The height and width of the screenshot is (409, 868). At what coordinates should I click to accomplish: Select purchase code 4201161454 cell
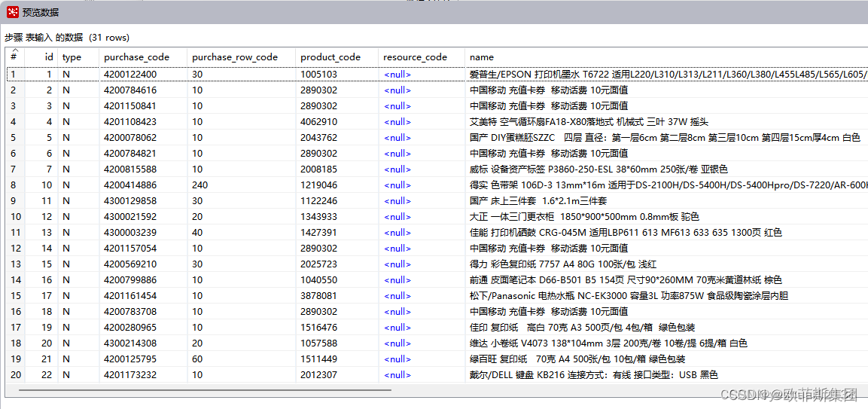pyautogui.click(x=143, y=296)
